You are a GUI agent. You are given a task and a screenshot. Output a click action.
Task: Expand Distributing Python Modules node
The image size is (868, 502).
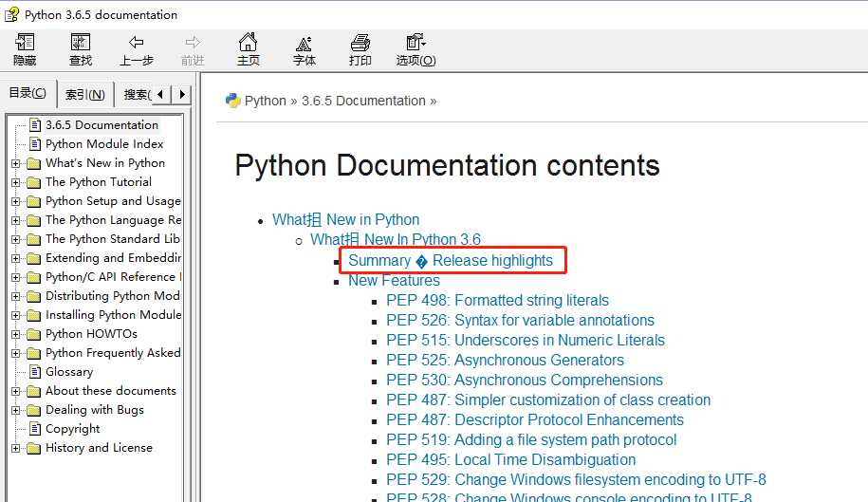pyautogui.click(x=15, y=296)
